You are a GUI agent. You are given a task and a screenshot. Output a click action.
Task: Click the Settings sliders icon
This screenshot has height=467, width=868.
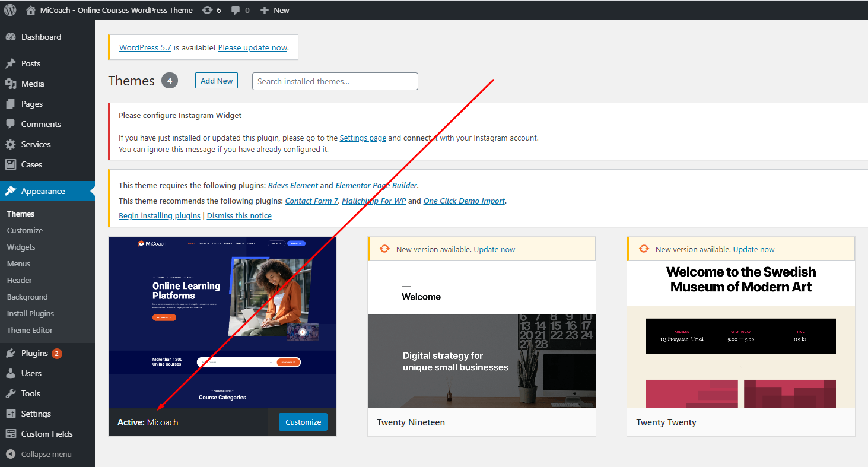[11, 414]
